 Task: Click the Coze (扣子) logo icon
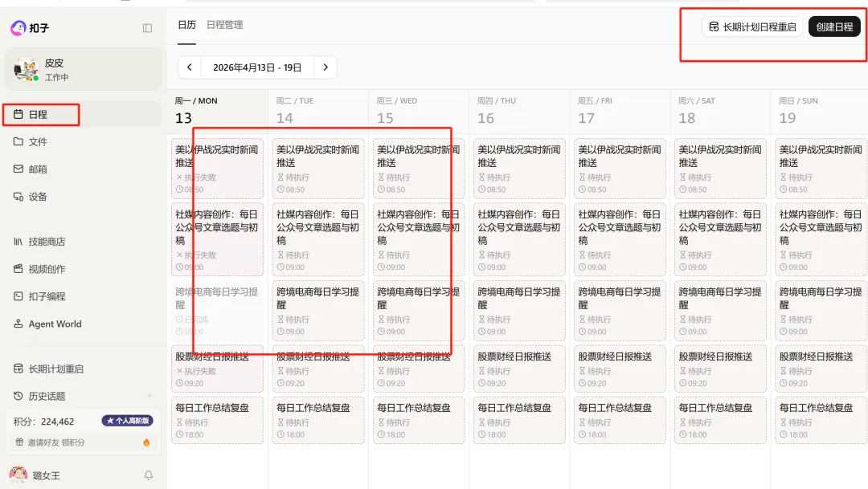click(18, 27)
